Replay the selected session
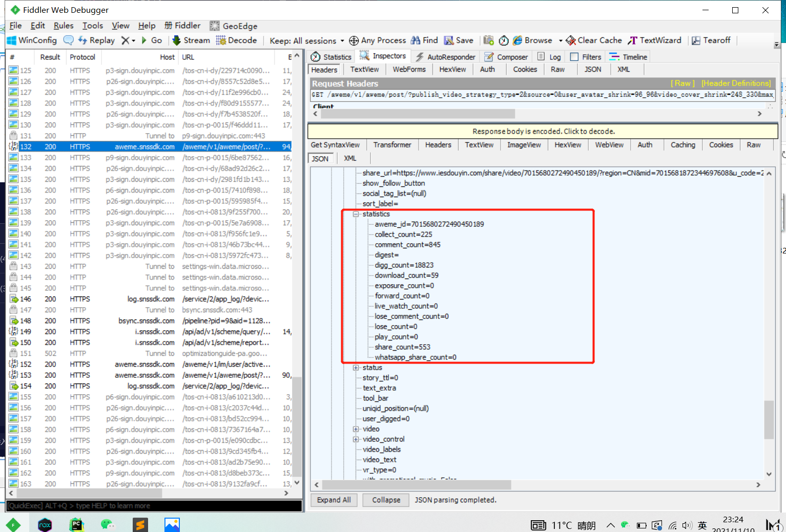This screenshot has height=532, width=786. [96, 40]
